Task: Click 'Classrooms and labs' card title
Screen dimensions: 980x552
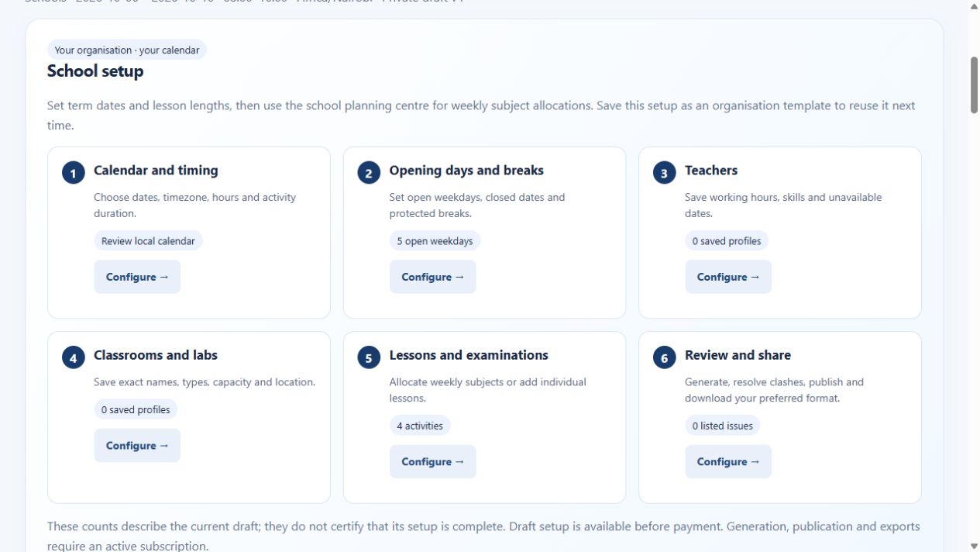Action: (x=156, y=355)
